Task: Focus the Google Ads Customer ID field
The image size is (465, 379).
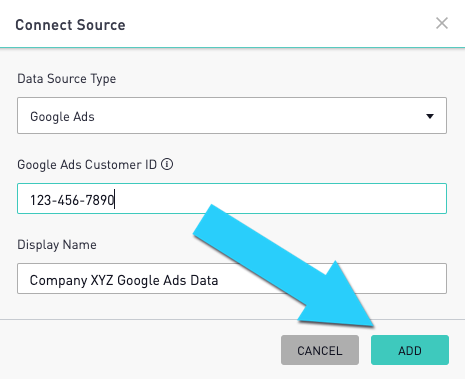Action: [232, 199]
